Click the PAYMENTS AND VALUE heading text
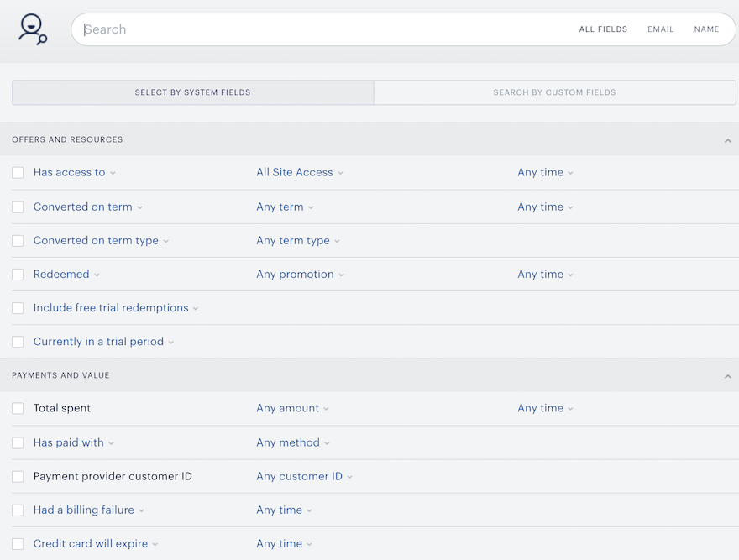The height and width of the screenshot is (560, 739). click(x=60, y=375)
